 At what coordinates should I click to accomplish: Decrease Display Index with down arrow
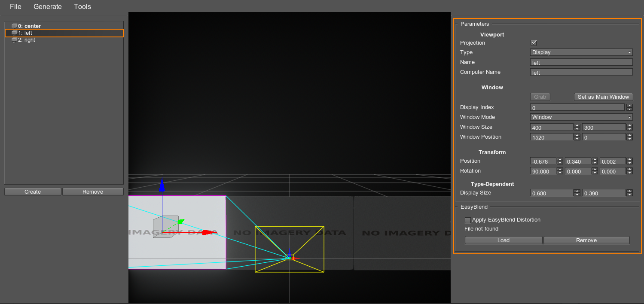coord(629,109)
